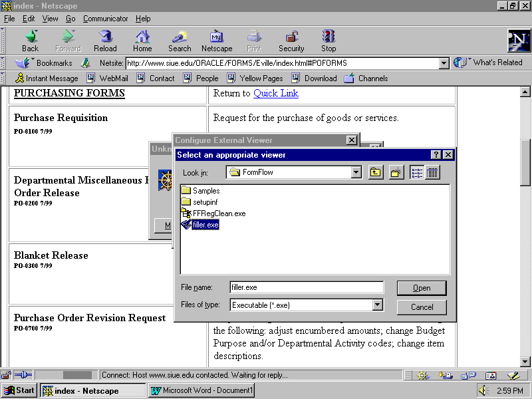
Task: Switch the file dialog to List view
Action: click(x=417, y=172)
